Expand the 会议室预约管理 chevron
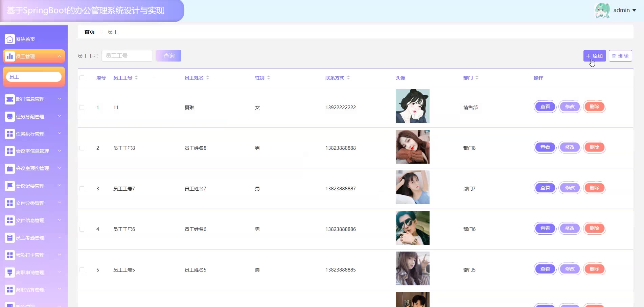Image resolution: width=644 pixels, height=307 pixels. pos(60,168)
